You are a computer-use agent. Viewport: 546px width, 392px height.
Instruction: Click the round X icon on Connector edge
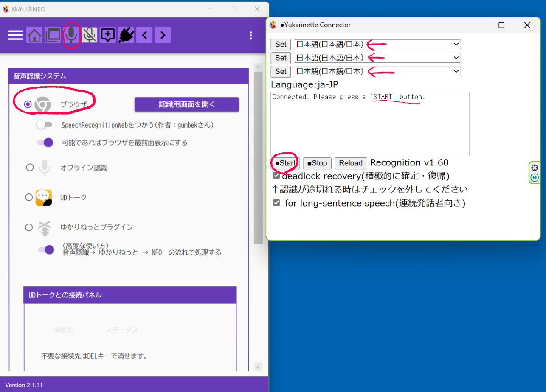click(535, 168)
